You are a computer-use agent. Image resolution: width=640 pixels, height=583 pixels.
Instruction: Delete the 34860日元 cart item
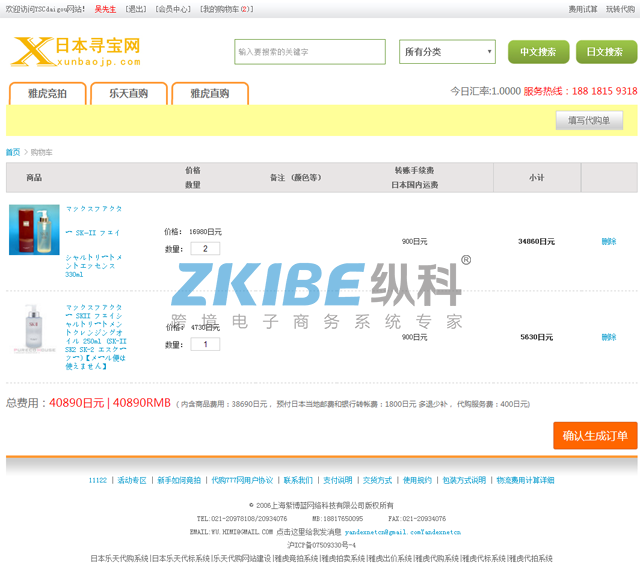click(609, 241)
